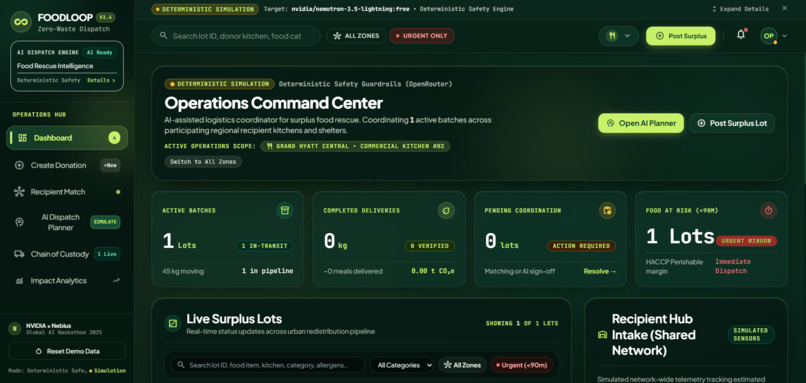806x383 pixels.
Task: Click the Recipient Hub Intake building icon
Action: click(x=602, y=335)
